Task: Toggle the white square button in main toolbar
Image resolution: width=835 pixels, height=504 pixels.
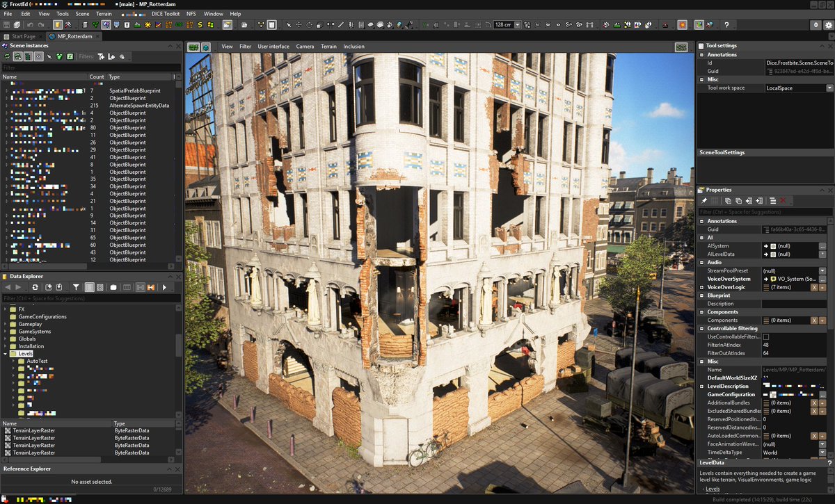Action: pyautogui.click(x=272, y=25)
